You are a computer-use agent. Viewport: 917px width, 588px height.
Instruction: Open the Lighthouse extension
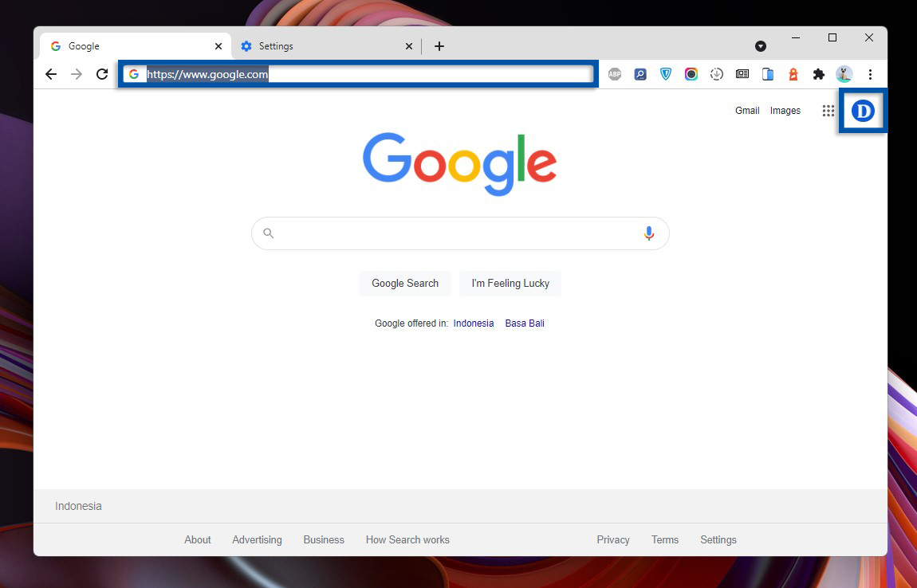793,73
